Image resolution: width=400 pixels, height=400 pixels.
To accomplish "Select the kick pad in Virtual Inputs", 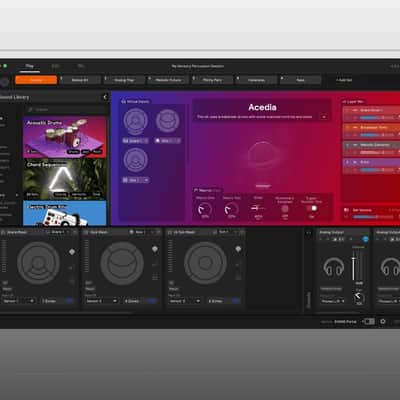I will point(168,121).
